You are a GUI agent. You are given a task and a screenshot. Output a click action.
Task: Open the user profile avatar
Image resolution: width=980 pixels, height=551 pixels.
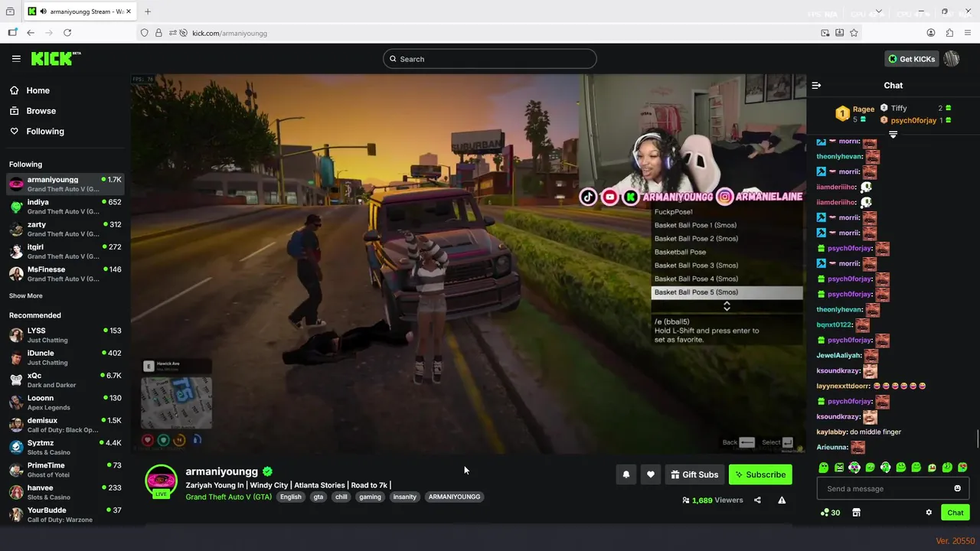point(952,59)
